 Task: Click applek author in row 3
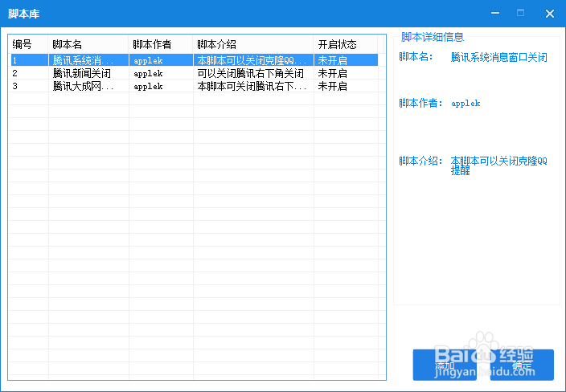click(x=148, y=87)
